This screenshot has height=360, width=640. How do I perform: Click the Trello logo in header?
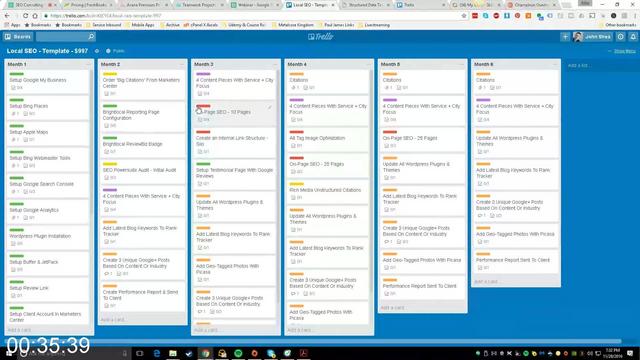tap(320, 37)
